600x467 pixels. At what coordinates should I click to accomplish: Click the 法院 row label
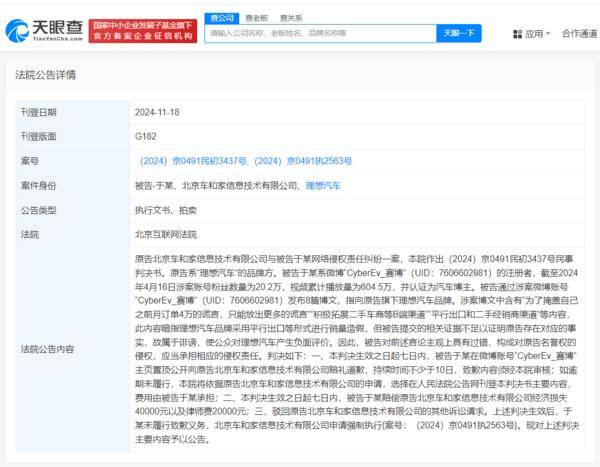click(x=30, y=234)
